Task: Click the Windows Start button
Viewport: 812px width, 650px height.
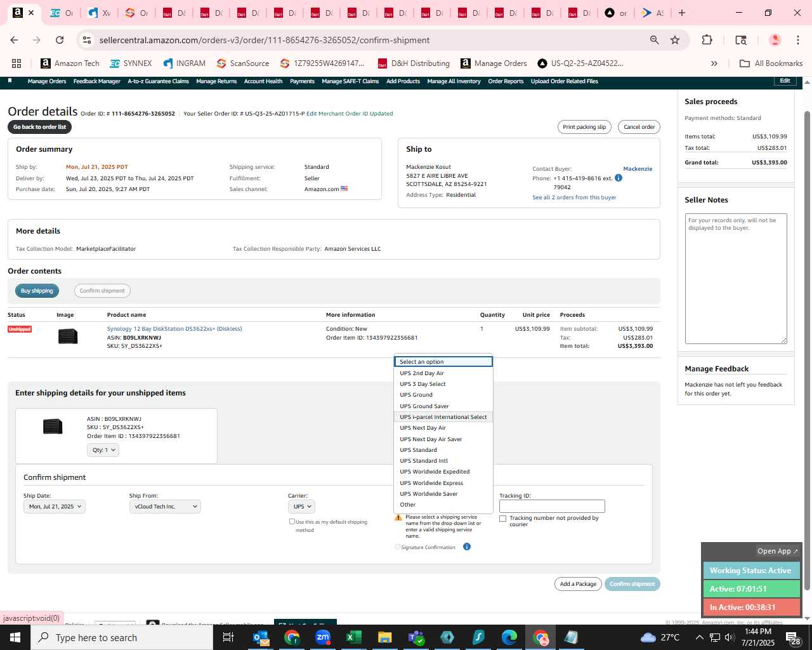Action: pyautogui.click(x=15, y=637)
